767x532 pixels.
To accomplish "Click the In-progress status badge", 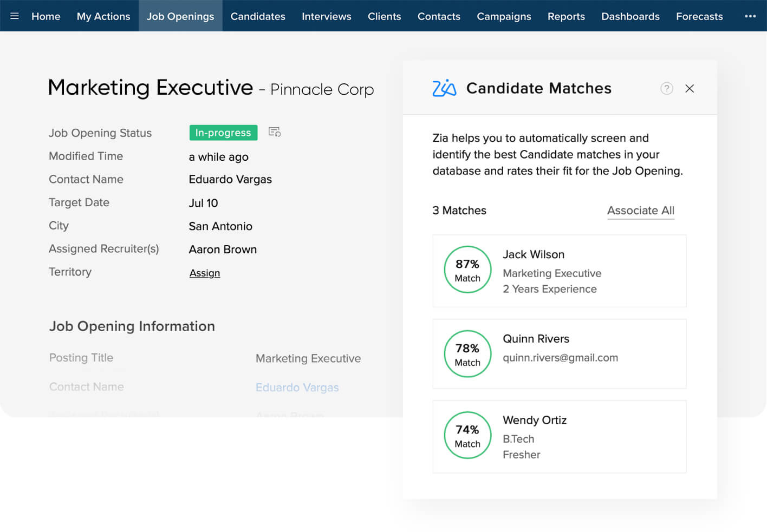I will (223, 133).
